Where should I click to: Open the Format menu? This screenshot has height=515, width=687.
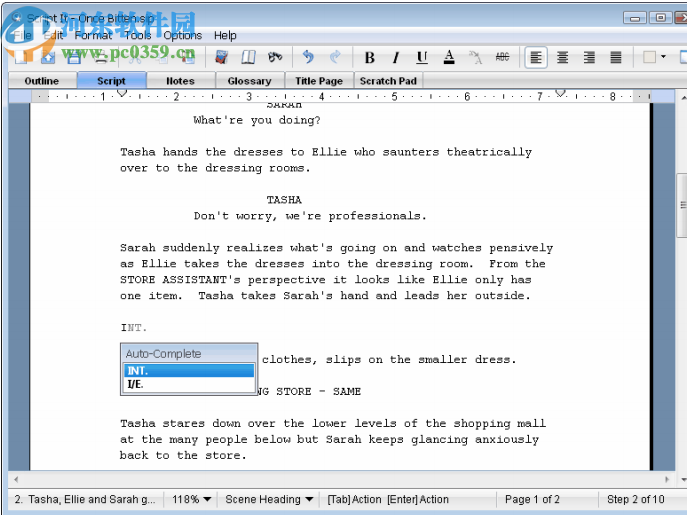[93, 36]
